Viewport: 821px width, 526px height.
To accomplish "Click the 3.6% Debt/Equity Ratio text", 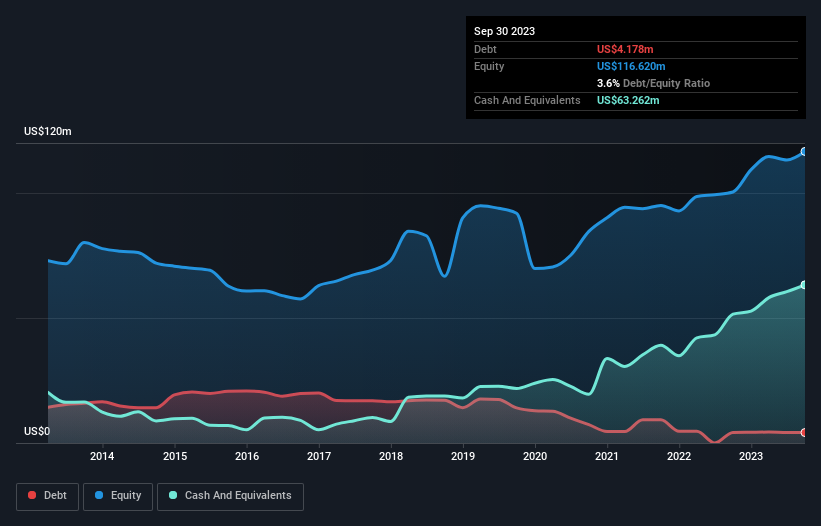I will [653, 83].
